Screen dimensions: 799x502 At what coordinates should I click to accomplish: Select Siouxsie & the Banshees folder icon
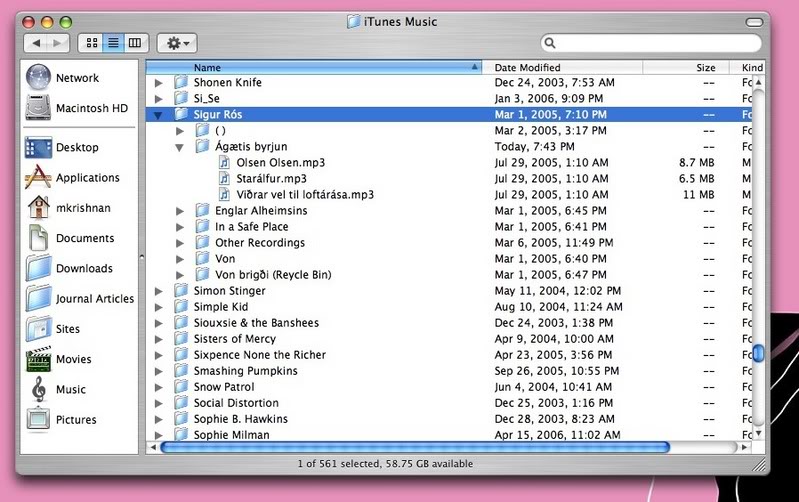[x=181, y=322]
